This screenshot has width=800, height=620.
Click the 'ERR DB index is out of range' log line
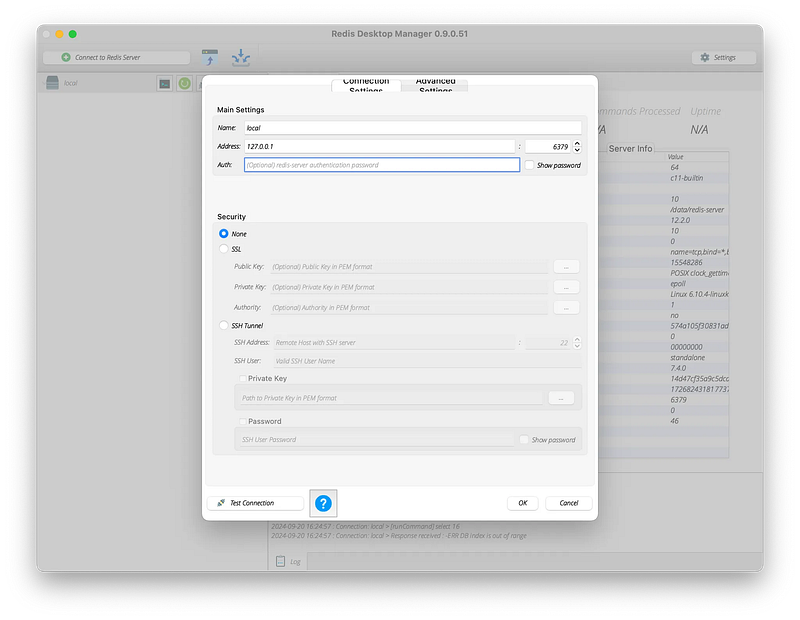(x=399, y=536)
